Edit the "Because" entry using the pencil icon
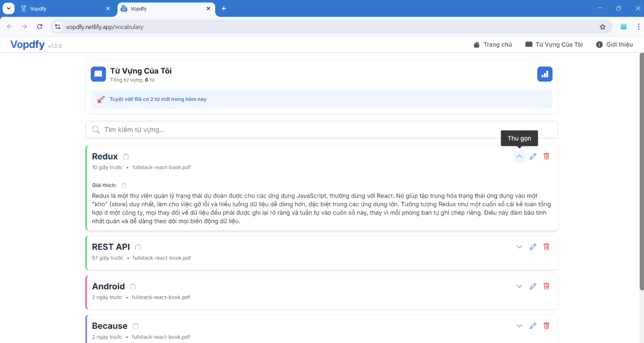Image resolution: width=644 pixels, height=343 pixels. tap(532, 325)
